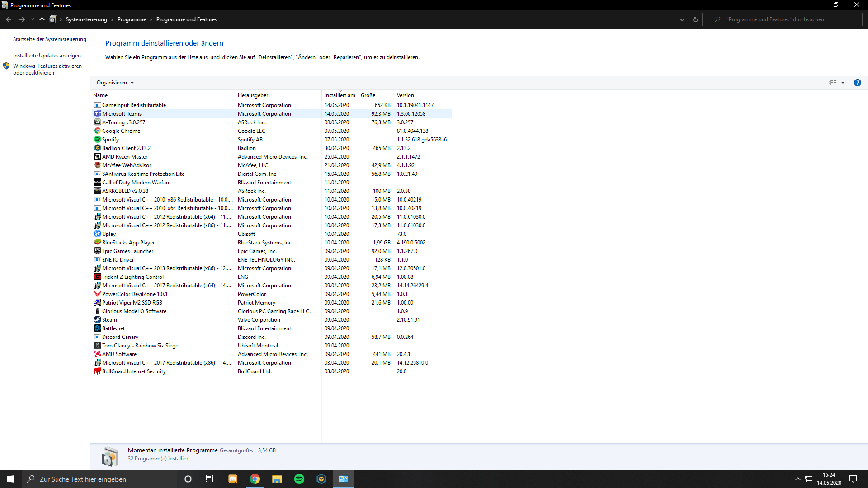The width and height of the screenshot is (868, 488).
Task: Open Installierte Updates anzeigen link
Action: (47, 56)
